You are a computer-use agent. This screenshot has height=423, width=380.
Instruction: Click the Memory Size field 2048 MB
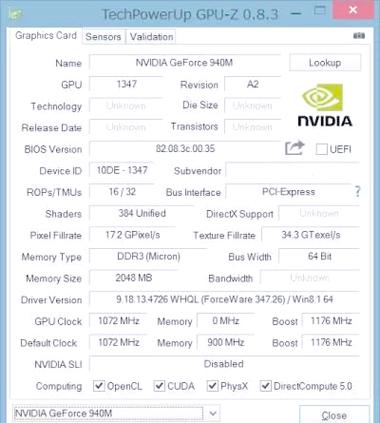[x=134, y=278]
